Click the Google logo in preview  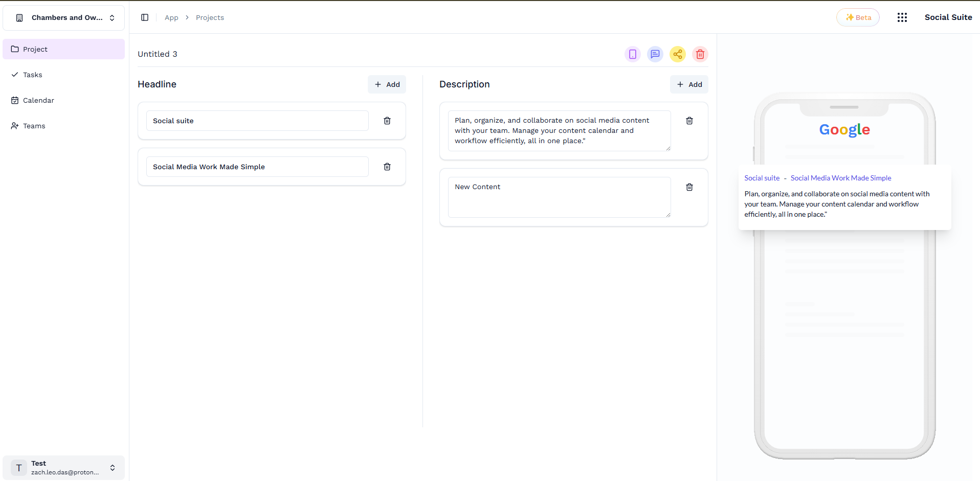[844, 130]
